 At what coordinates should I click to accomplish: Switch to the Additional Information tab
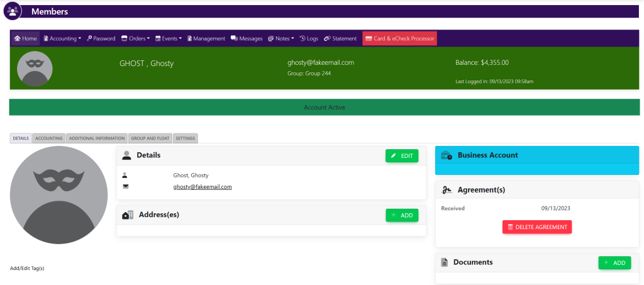[96, 138]
